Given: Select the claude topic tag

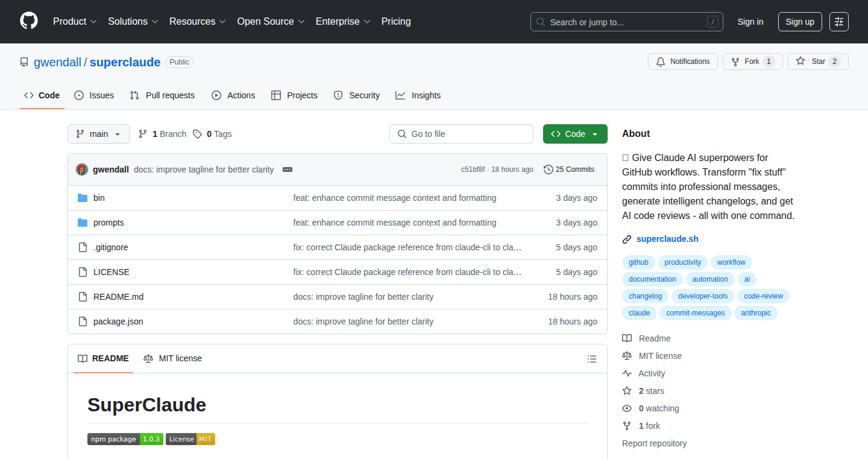Looking at the screenshot, I should pos(639,313).
